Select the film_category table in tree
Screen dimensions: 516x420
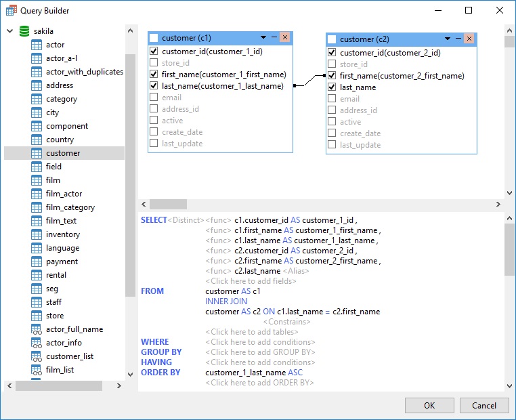pos(70,207)
